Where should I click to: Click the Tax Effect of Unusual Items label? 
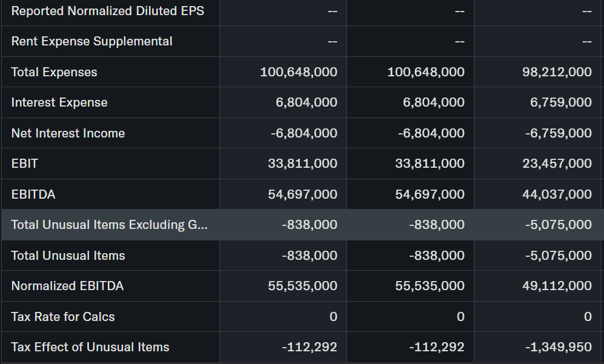pyautogui.click(x=90, y=347)
